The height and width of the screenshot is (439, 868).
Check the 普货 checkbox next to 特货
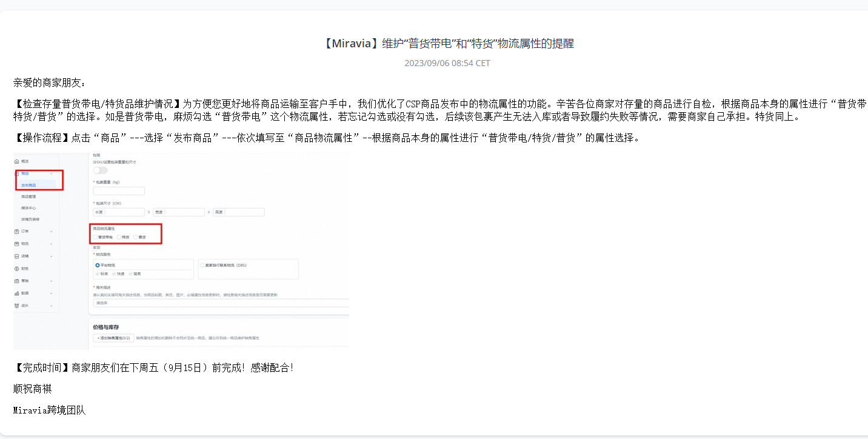[135, 237]
